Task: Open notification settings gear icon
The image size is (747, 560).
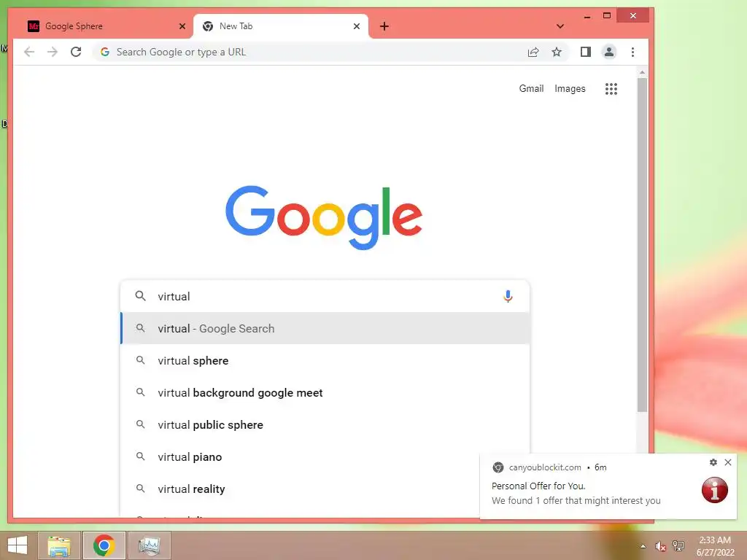Action: pyautogui.click(x=713, y=462)
